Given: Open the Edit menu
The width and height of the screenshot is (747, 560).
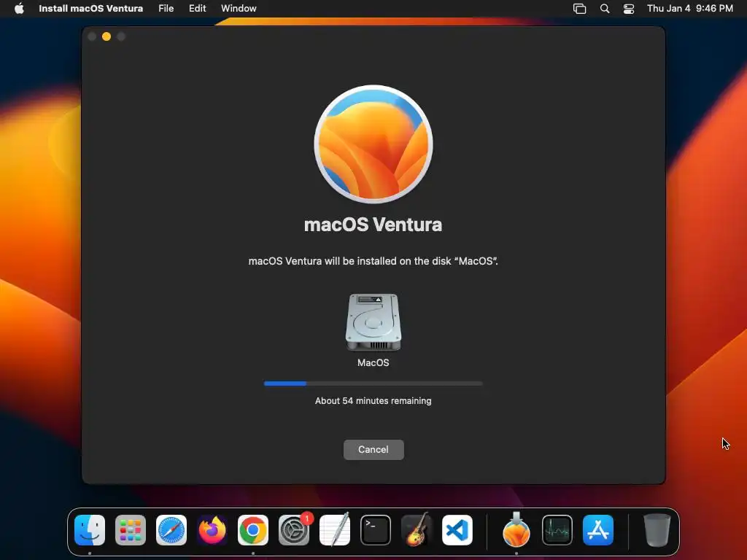Looking at the screenshot, I should tap(197, 9).
